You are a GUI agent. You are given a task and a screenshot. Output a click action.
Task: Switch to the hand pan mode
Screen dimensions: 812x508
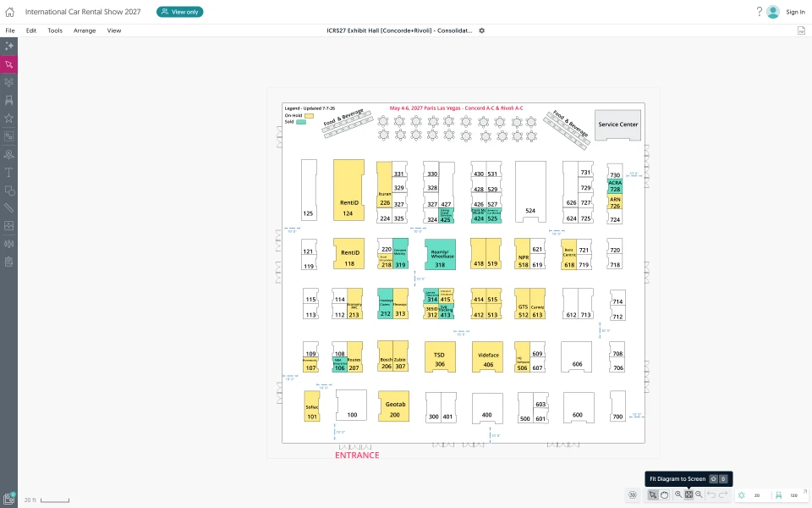pos(665,495)
